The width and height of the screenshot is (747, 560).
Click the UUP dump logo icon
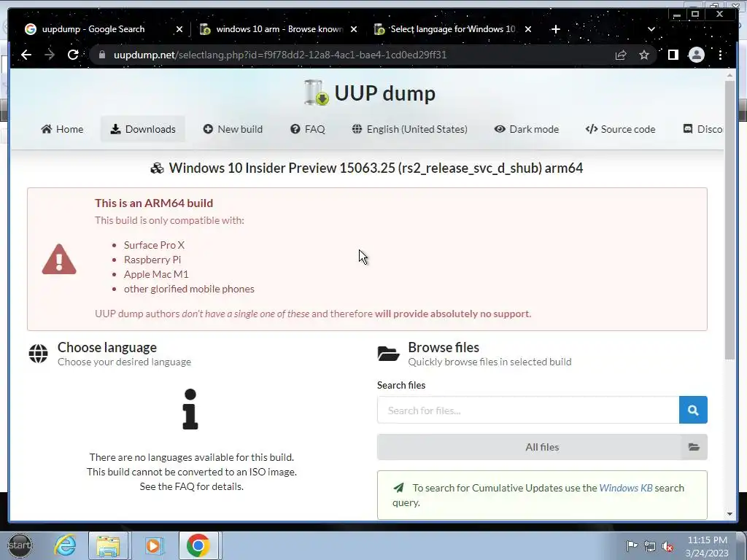(x=317, y=93)
